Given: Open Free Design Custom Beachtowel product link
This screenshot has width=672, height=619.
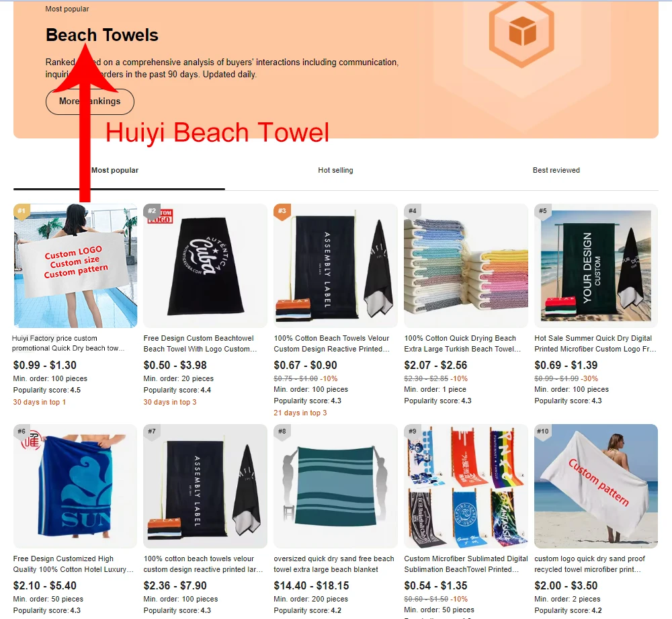Looking at the screenshot, I should pyautogui.click(x=200, y=343).
